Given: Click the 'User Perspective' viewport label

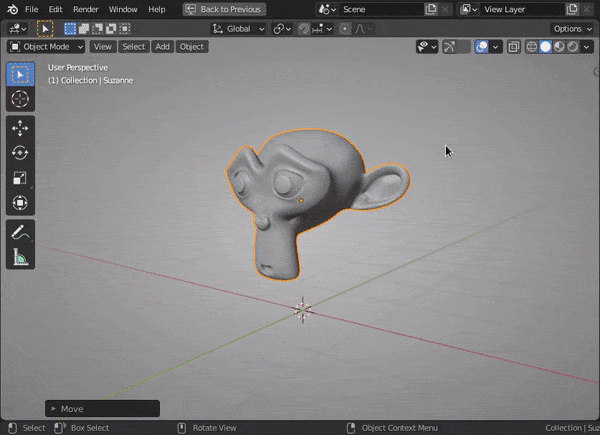Looking at the screenshot, I should pyautogui.click(x=78, y=67).
